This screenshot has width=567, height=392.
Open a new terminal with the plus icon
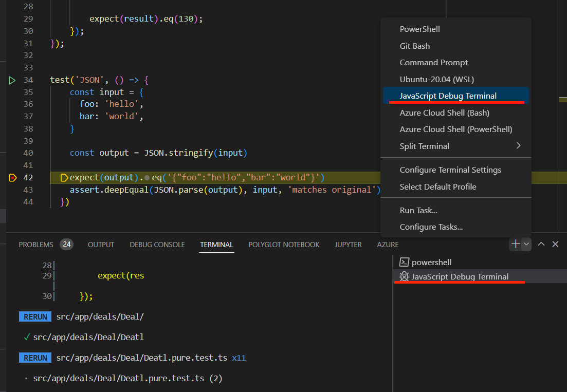coord(515,244)
